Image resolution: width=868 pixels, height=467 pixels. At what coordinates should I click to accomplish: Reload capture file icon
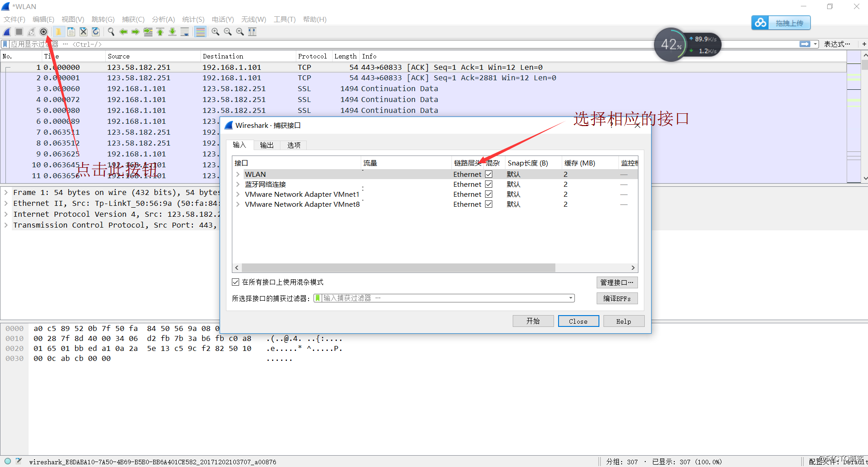tap(96, 32)
